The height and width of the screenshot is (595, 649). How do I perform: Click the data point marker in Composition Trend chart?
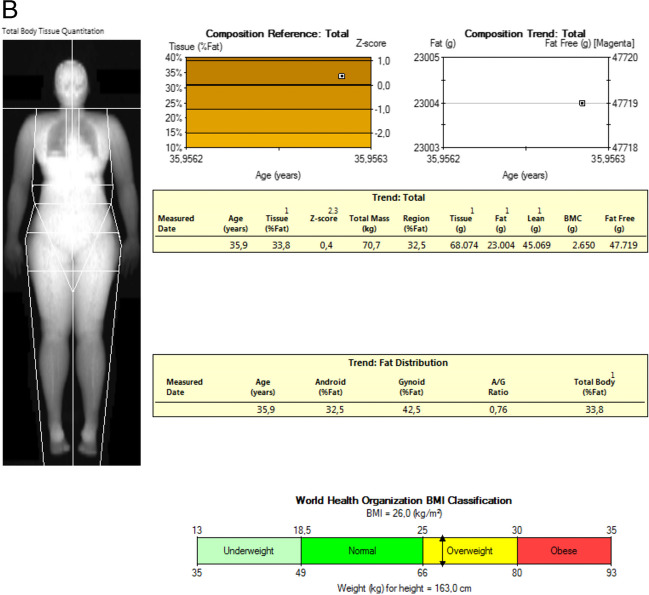point(582,103)
